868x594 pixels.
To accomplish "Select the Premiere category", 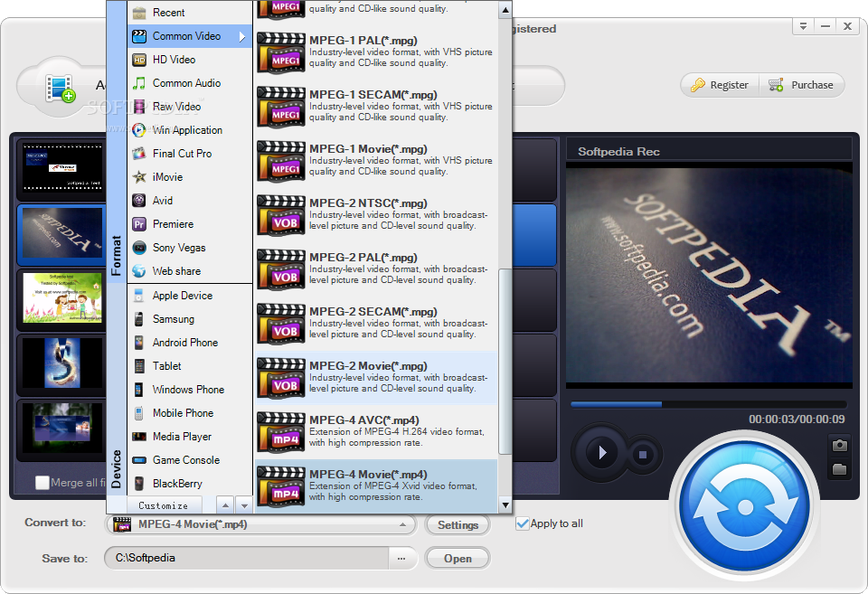I will (x=190, y=224).
